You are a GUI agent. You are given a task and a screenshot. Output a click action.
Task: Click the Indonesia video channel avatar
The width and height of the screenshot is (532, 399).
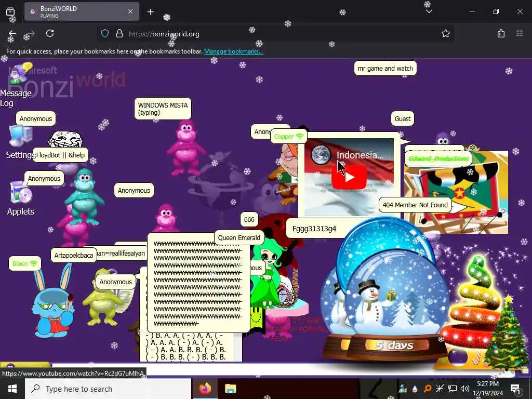click(321, 155)
